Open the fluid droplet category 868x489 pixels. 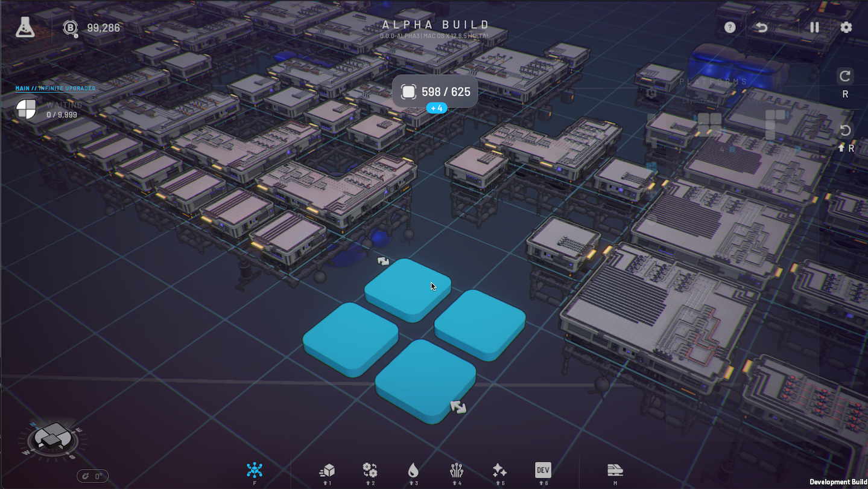413,470
